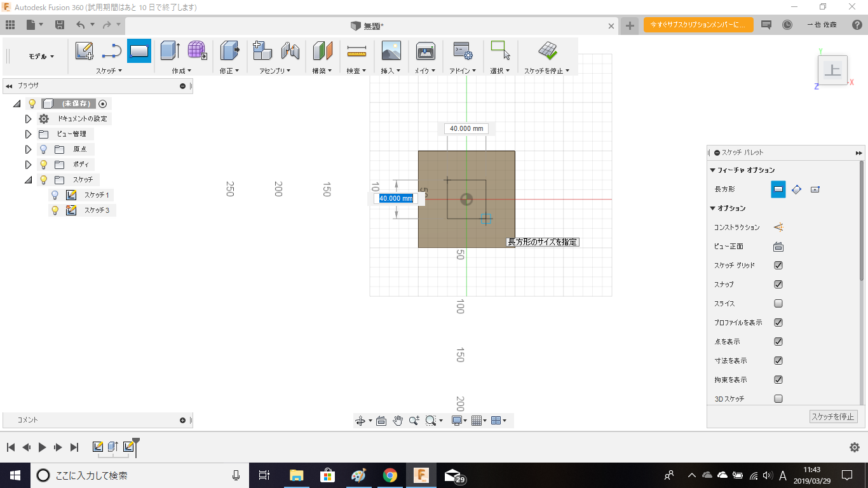Open the Sketch menu

(109, 71)
